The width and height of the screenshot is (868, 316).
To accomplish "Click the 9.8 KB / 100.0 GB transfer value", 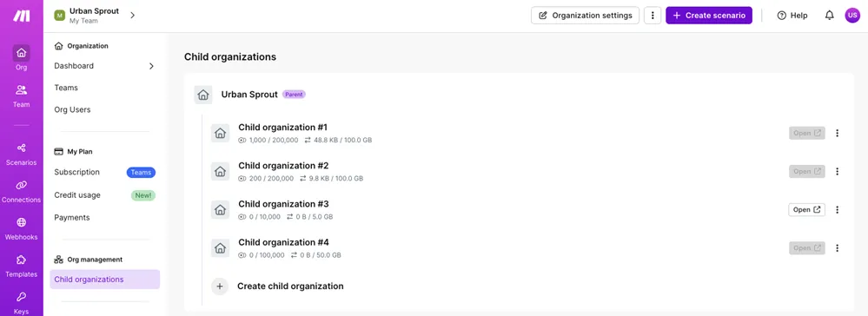I will click(x=336, y=179).
